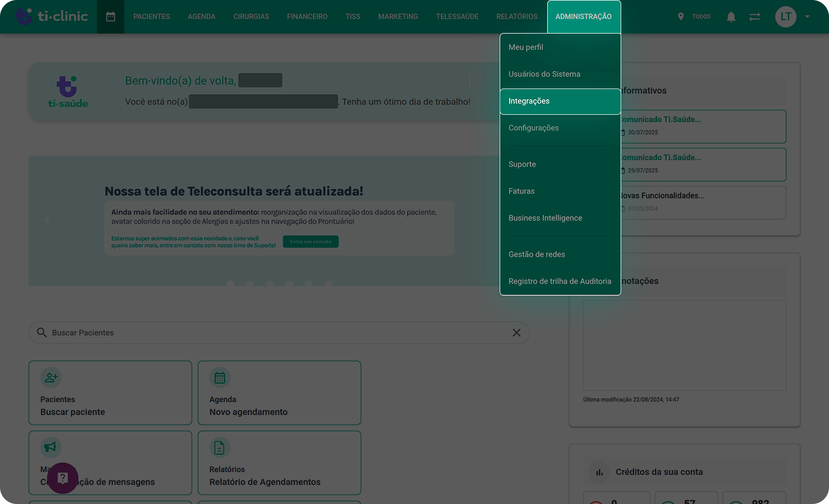Open Faturas menu item
829x504 pixels.
[560, 191]
